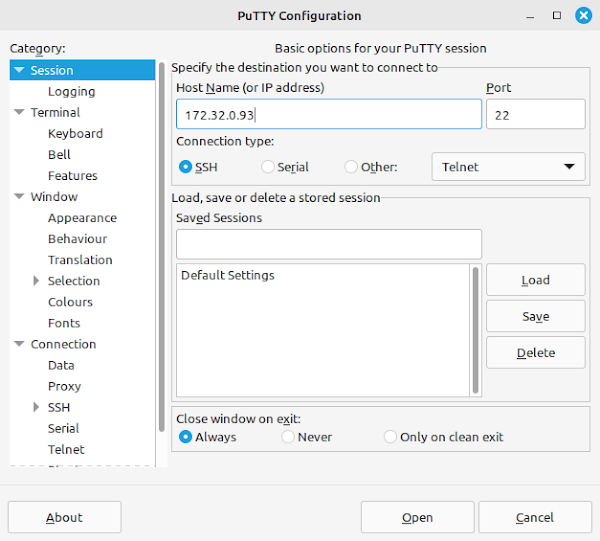Open the Logging category
The width and height of the screenshot is (600, 541).
[72, 91]
